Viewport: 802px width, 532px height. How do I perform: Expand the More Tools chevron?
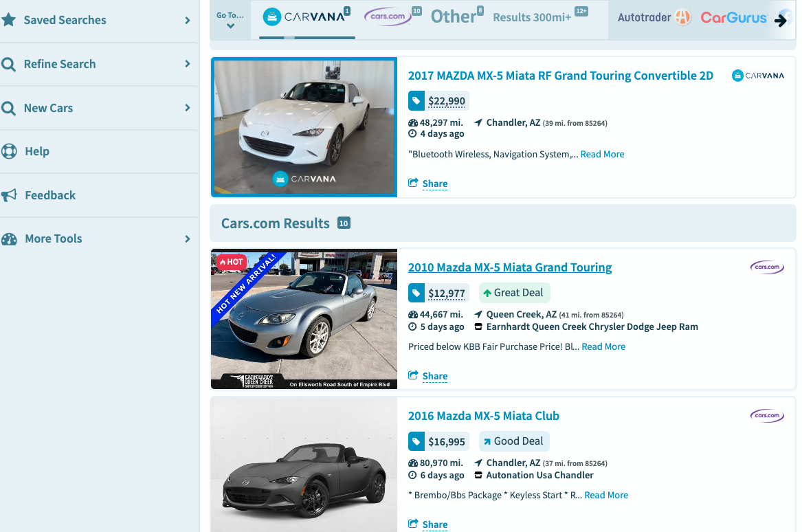click(x=187, y=239)
